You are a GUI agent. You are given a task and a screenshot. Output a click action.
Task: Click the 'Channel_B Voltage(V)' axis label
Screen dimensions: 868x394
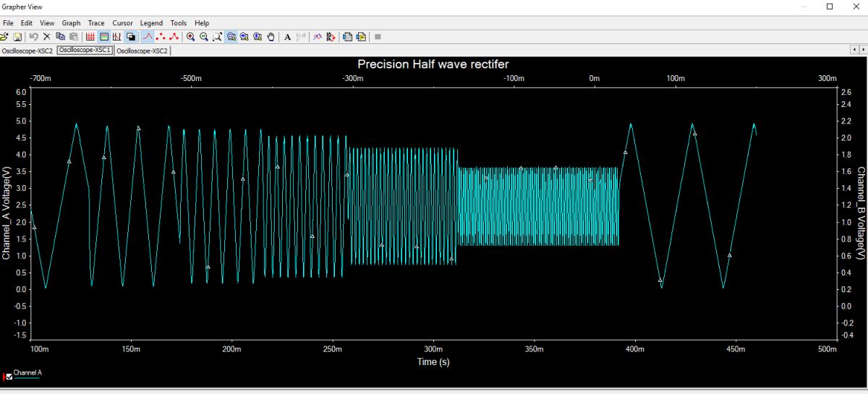point(861,213)
